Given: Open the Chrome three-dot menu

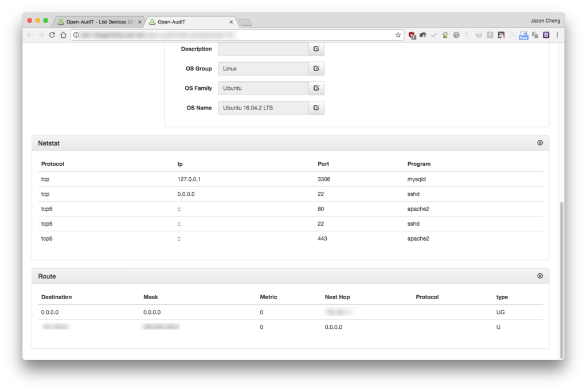Looking at the screenshot, I should coord(557,35).
